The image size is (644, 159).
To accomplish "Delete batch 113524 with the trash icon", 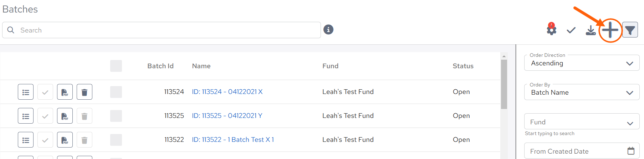I will click(85, 92).
